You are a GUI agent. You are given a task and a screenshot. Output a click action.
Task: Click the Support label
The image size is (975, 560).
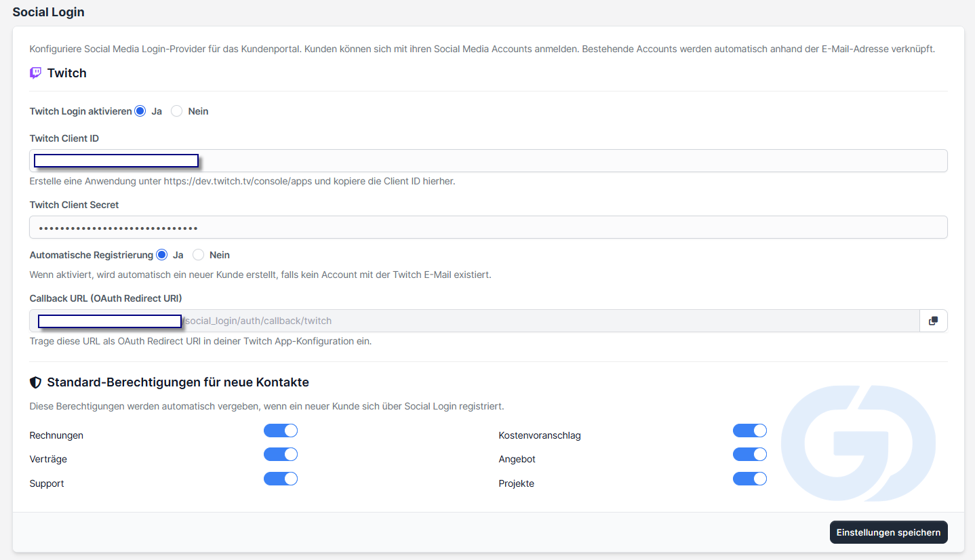tap(47, 483)
